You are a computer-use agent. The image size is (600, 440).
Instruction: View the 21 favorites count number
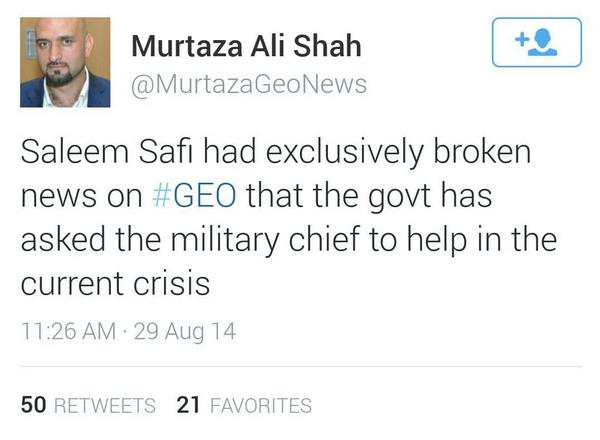click(x=187, y=405)
